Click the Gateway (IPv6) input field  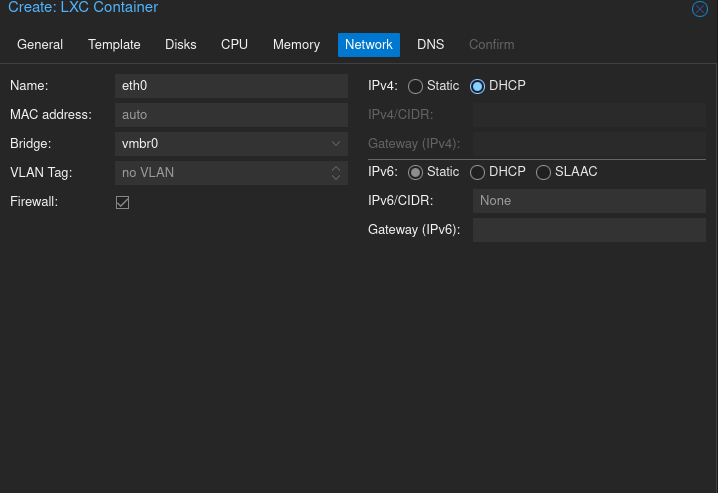point(589,230)
